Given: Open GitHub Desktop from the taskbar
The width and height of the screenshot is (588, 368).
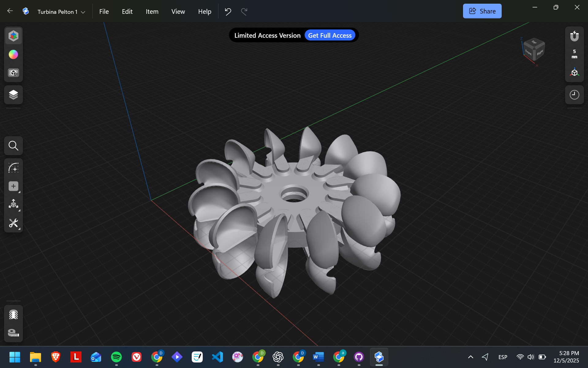Looking at the screenshot, I should [359, 357].
